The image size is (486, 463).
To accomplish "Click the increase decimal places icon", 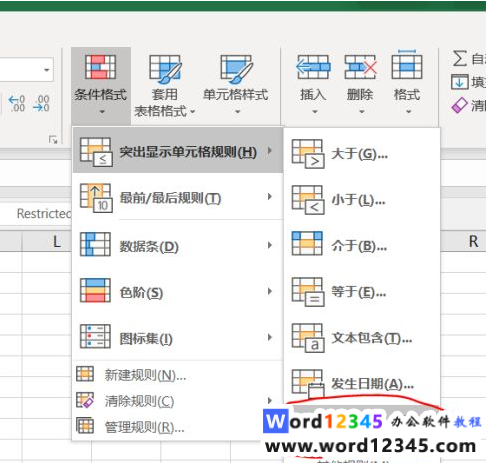I will tap(17, 104).
